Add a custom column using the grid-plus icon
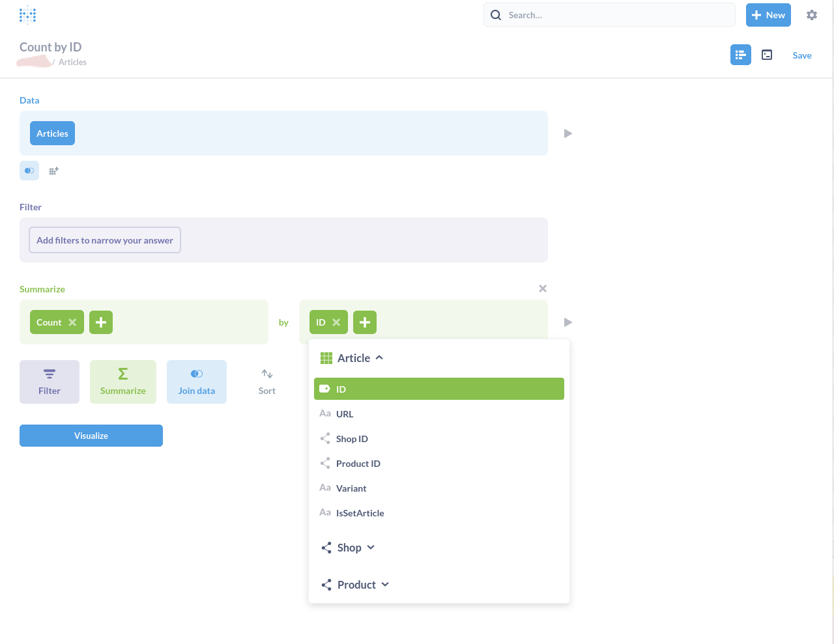The height and width of the screenshot is (644, 834). pyautogui.click(x=53, y=171)
